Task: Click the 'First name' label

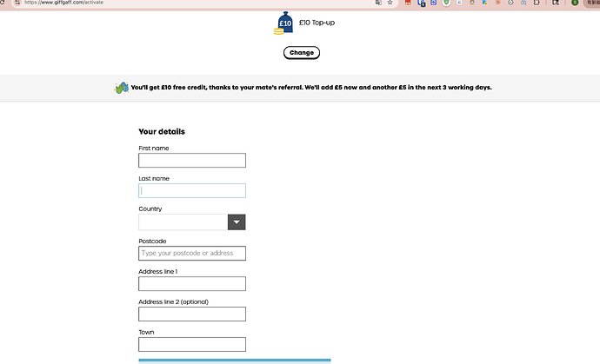Action: [153, 148]
